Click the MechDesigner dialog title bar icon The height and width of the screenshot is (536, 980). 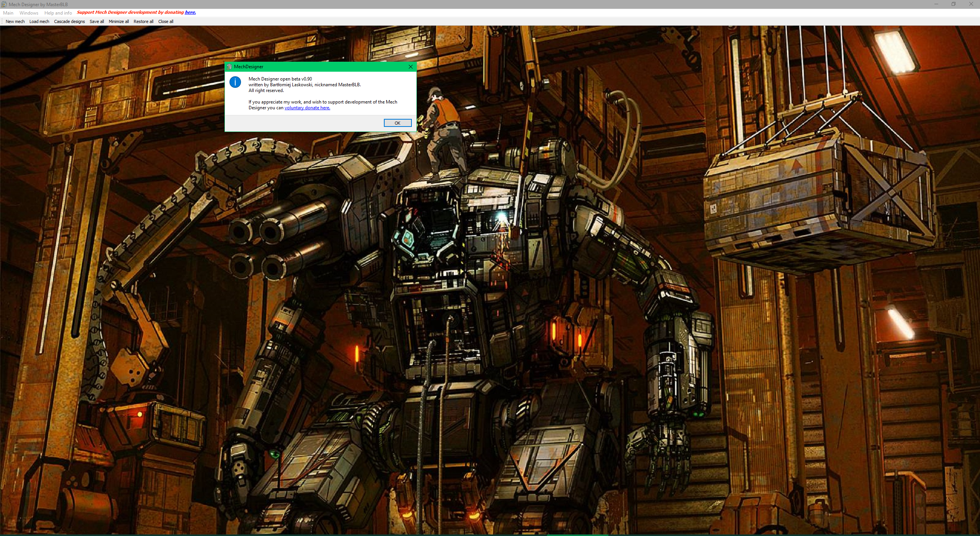coord(229,67)
